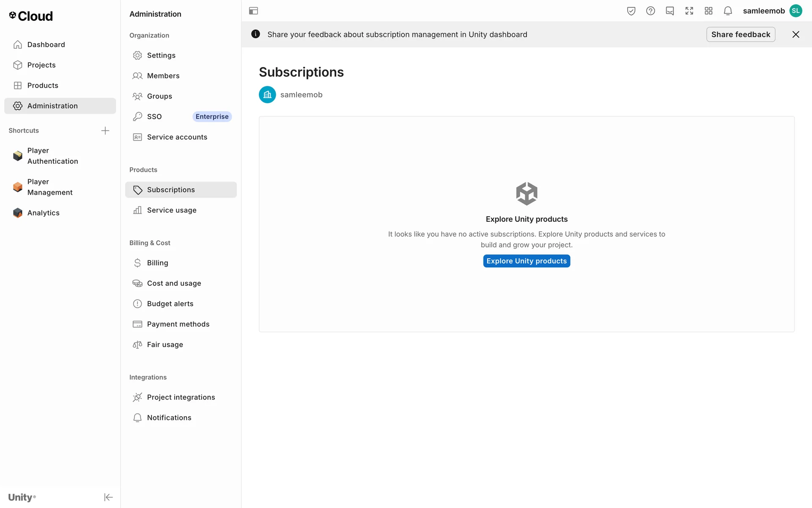Viewport: 812px width, 508px height.
Task: Click the fullscreen expand arrows icon
Action: 689,11
